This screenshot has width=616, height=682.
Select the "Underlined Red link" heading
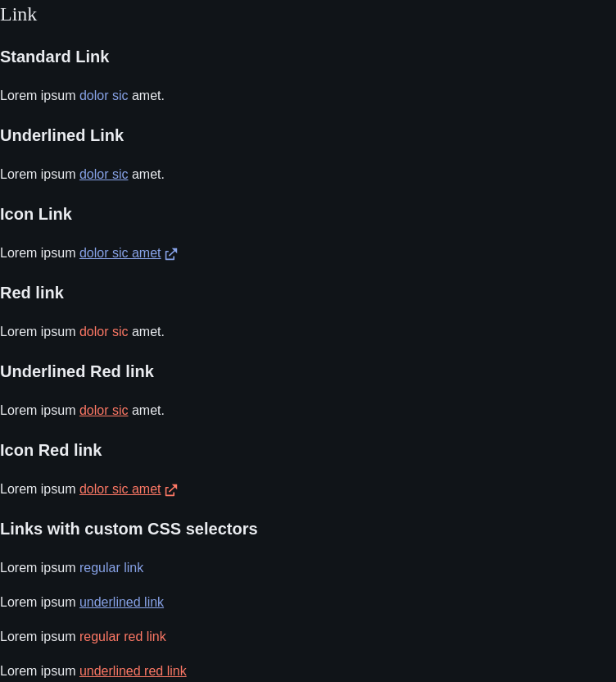[x=77, y=372]
